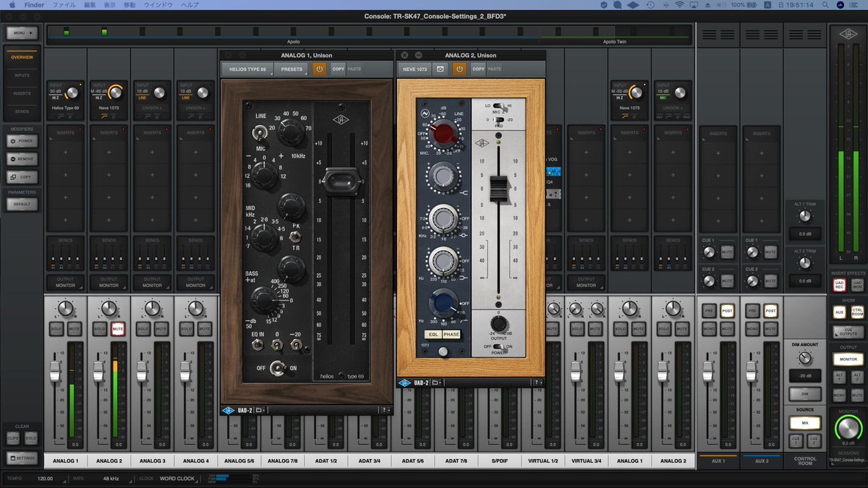Open the NEVE 1073 plugin selector
This screenshot has height=488, width=868.
pos(414,69)
